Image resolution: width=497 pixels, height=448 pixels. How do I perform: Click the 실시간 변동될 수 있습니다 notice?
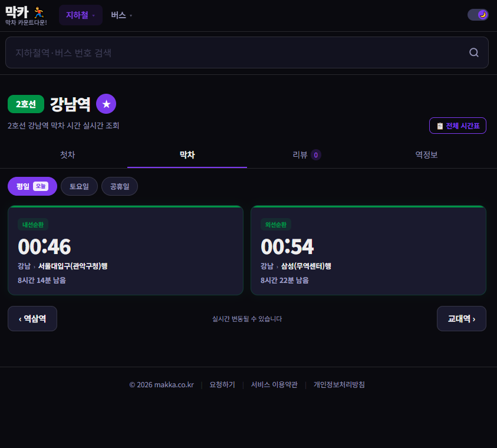pos(247,319)
